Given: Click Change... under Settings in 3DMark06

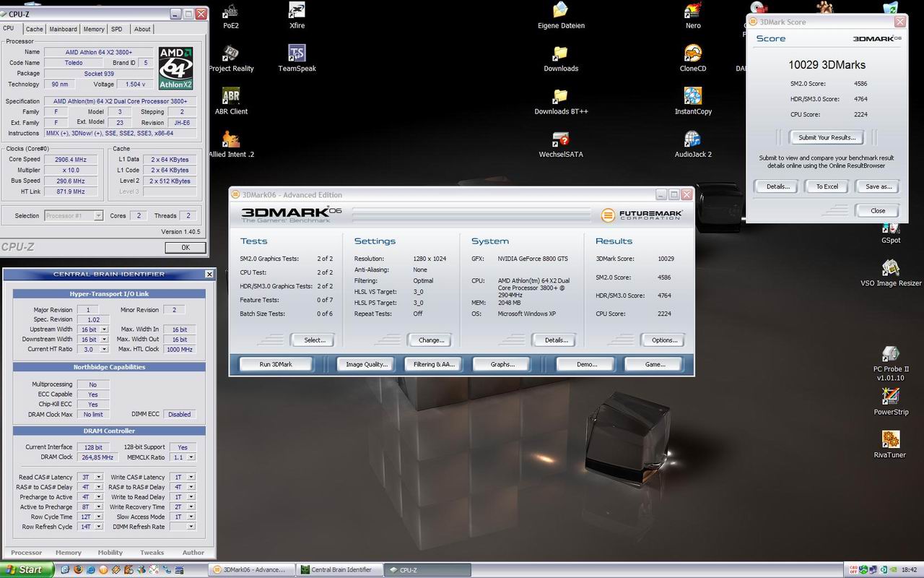Looking at the screenshot, I should (x=432, y=340).
